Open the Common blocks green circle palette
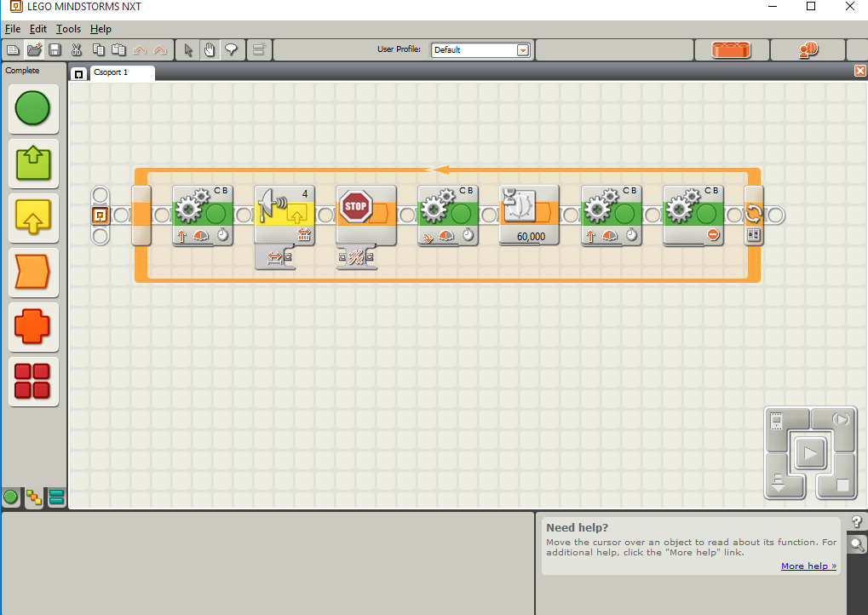Viewport: 868px width, 615px height. point(32,108)
